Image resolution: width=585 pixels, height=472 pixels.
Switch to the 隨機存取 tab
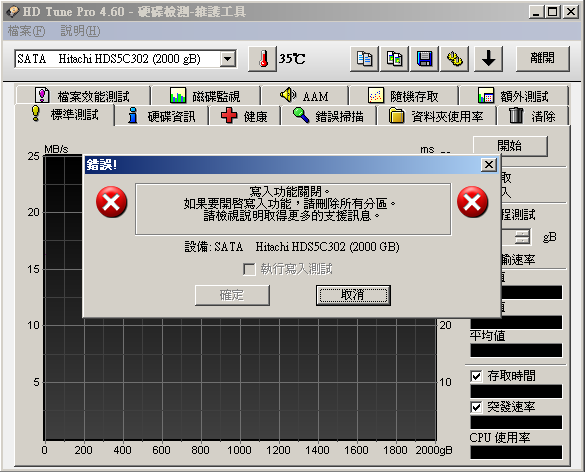pyautogui.click(x=403, y=96)
